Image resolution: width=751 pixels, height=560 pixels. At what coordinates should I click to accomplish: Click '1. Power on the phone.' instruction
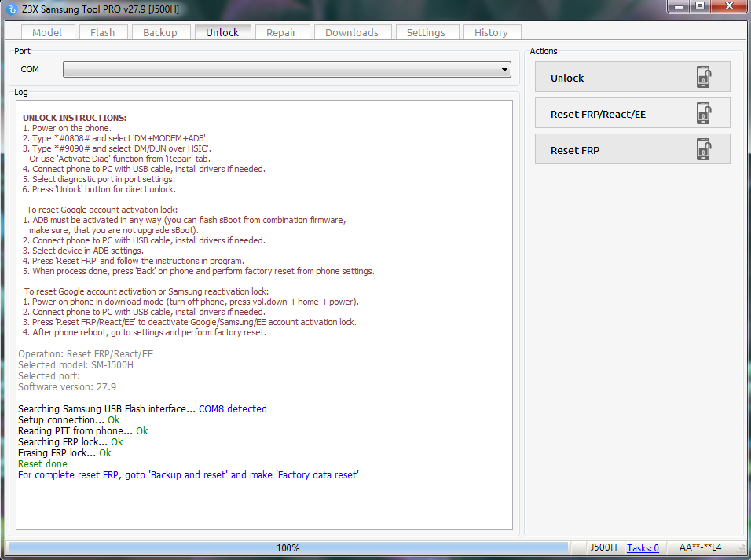[67, 128]
